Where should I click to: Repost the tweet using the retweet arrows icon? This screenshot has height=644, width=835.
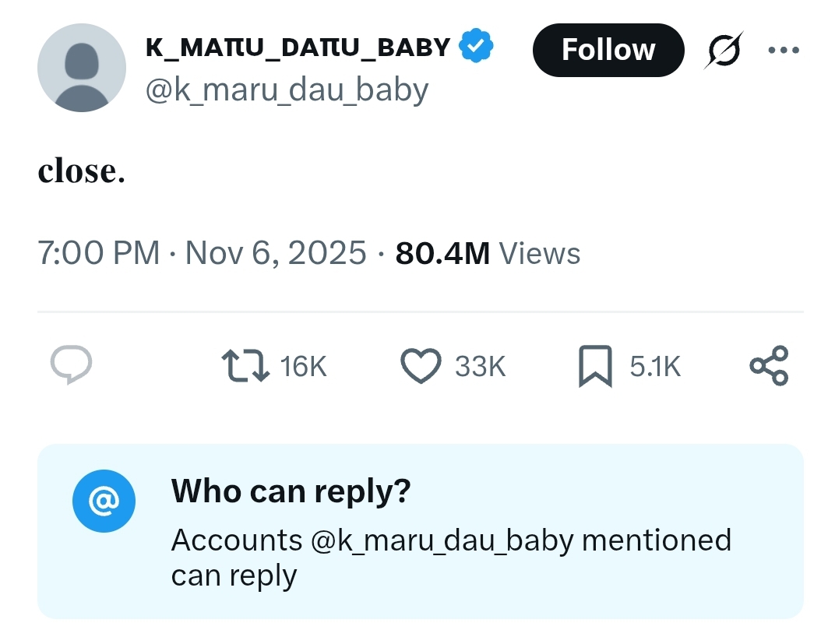pyautogui.click(x=245, y=365)
